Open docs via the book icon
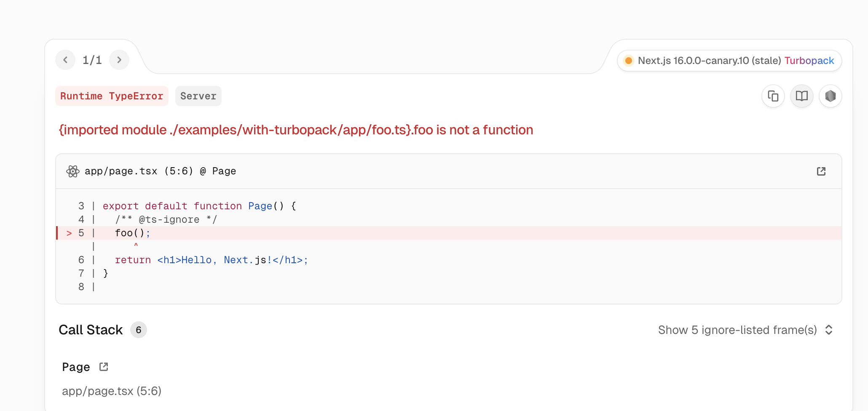Image resolution: width=868 pixels, height=411 pixels. point(801,96)
